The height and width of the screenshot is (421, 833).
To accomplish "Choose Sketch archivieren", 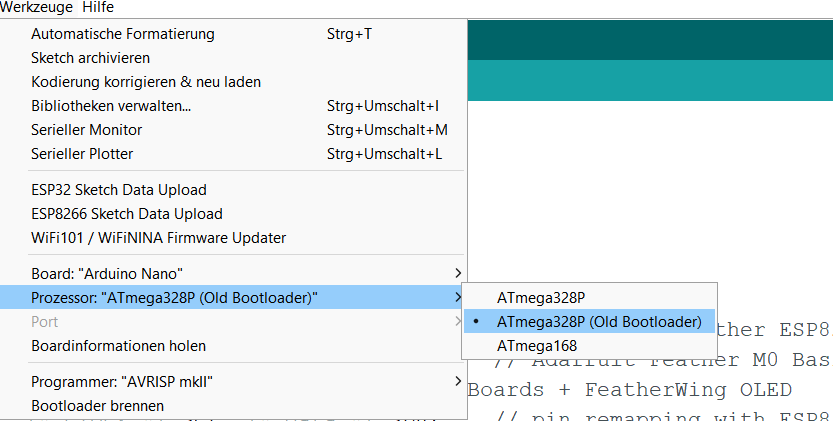I will (x=234, y=58).
